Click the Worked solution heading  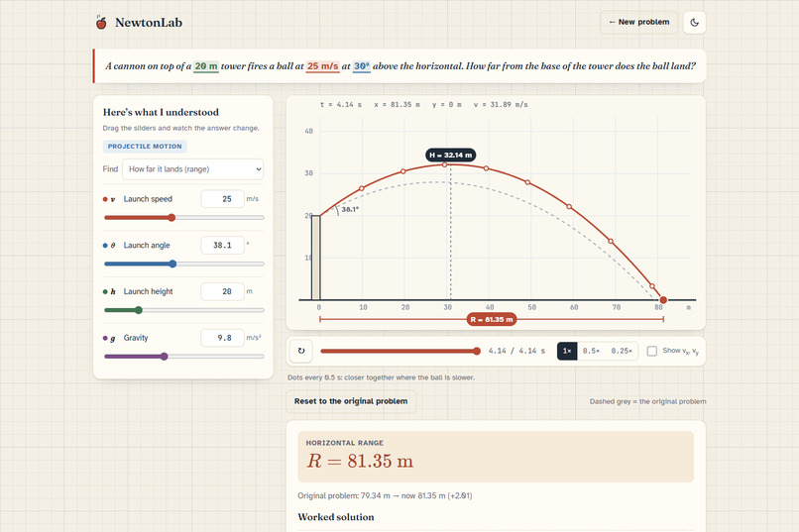336,517
